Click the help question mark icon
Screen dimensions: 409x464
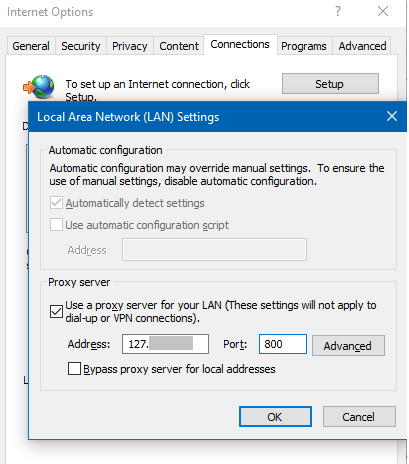coord(338,12)
